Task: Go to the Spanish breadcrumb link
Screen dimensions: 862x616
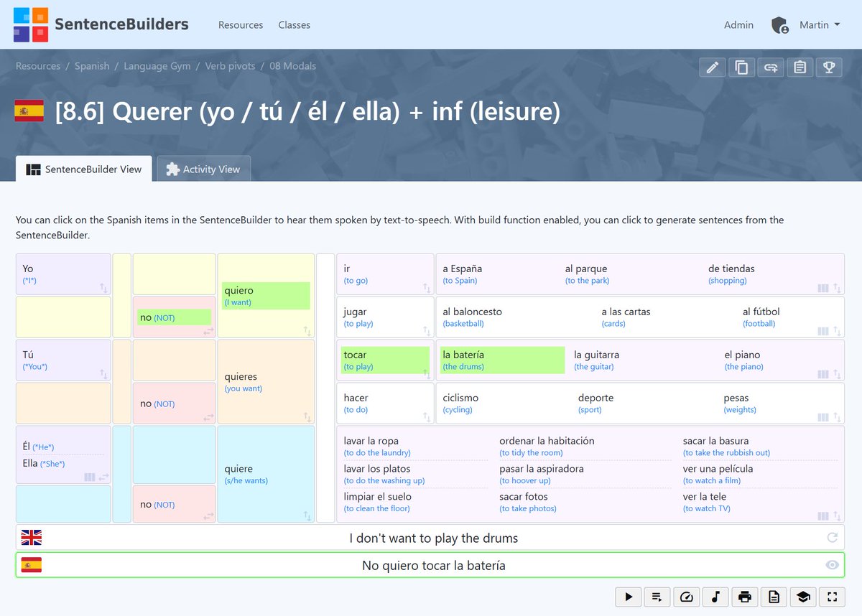Action: pos(92,65)
